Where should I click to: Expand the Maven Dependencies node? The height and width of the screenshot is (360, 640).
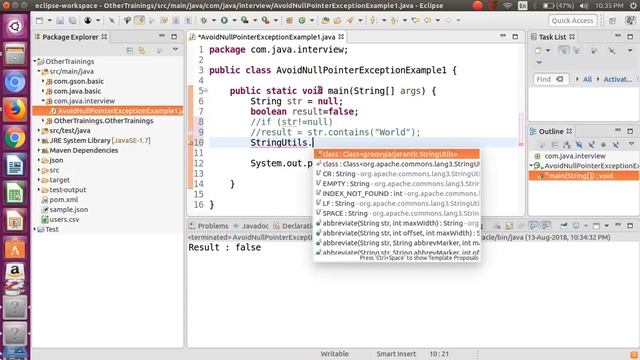coord(39,150)
